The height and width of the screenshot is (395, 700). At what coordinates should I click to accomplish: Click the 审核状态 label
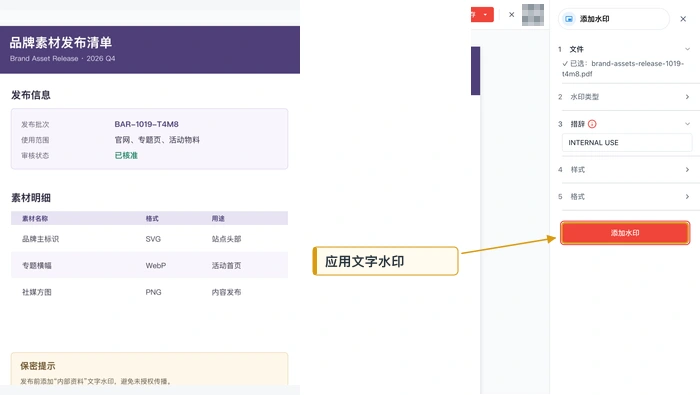tap(35, 155)
